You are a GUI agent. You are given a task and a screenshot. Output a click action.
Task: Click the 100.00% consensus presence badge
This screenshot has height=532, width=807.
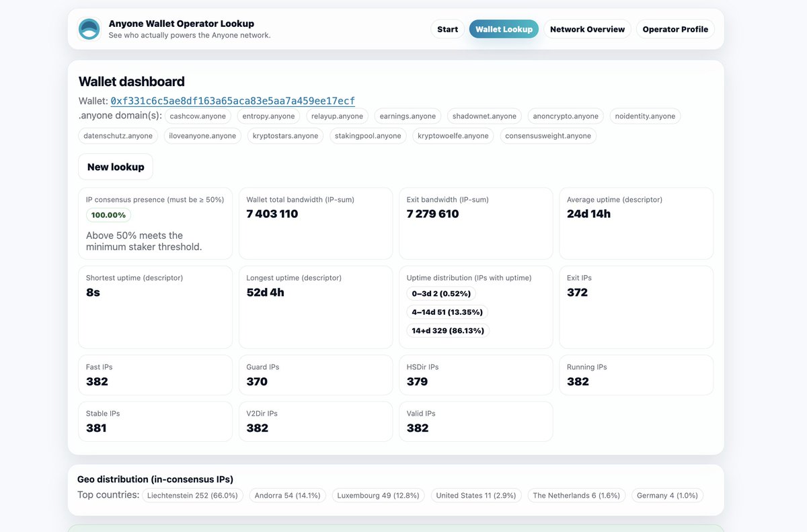(x=108, y=215)
